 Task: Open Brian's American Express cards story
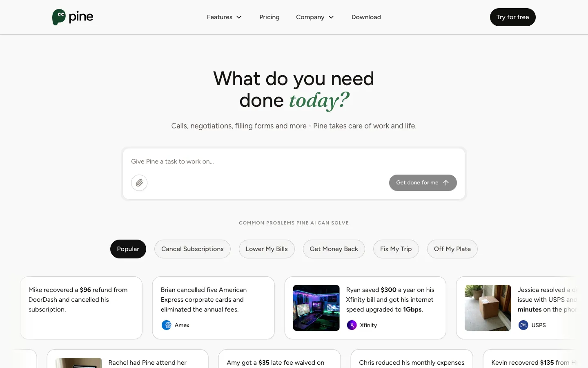[214, 308]
